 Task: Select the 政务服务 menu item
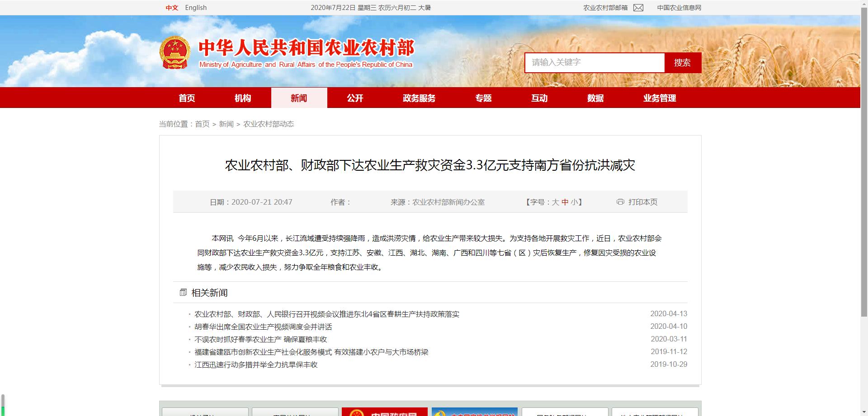[419, 98]
